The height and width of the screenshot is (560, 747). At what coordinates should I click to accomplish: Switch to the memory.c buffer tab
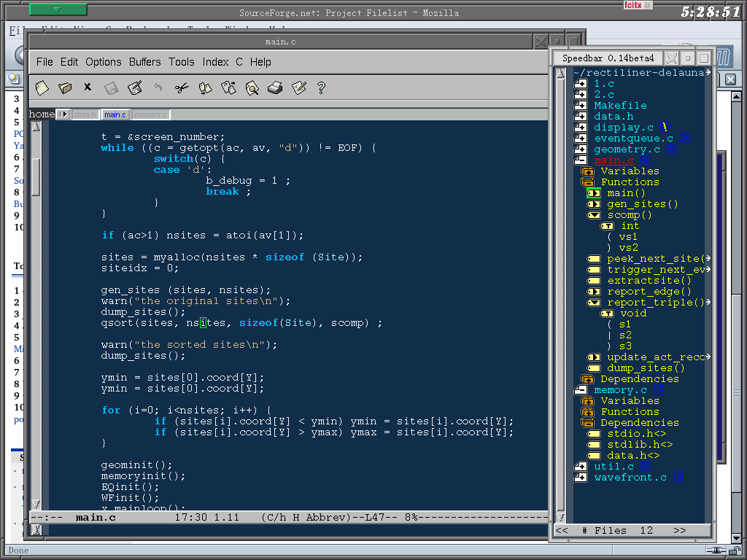point(150,114)
